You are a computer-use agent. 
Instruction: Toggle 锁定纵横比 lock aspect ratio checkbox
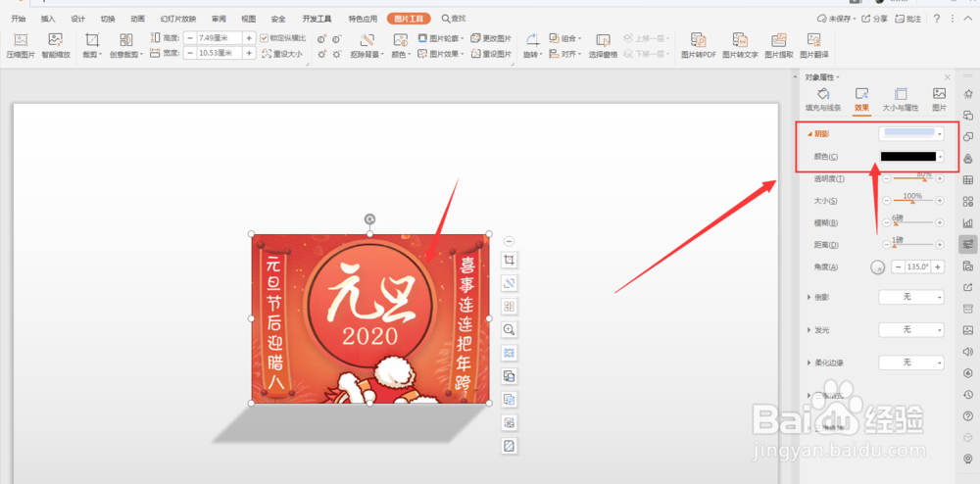(265, 38)
